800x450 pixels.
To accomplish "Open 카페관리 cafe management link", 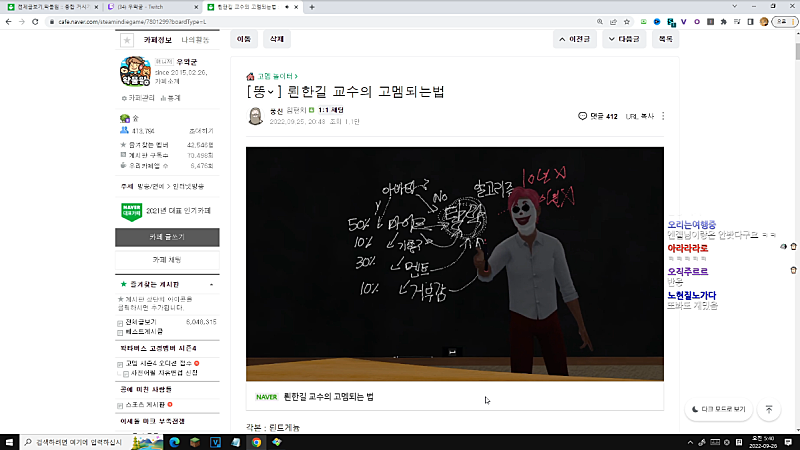I will 138,98.
